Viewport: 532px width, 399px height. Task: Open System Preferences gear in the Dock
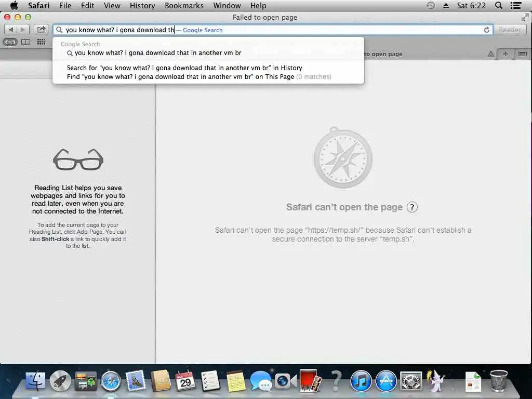point(411,381)
